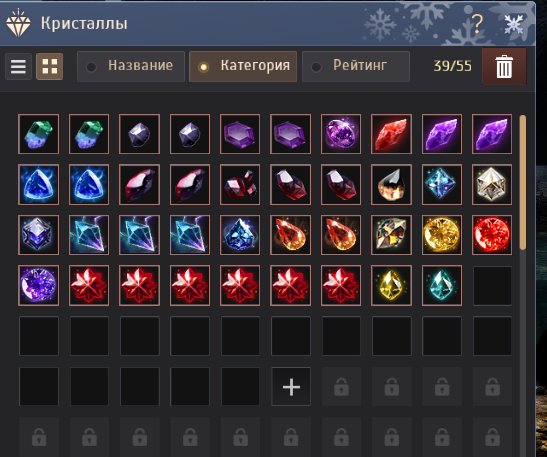Open help question mark icon
The image size is (547, 457).
click(477, 24)
